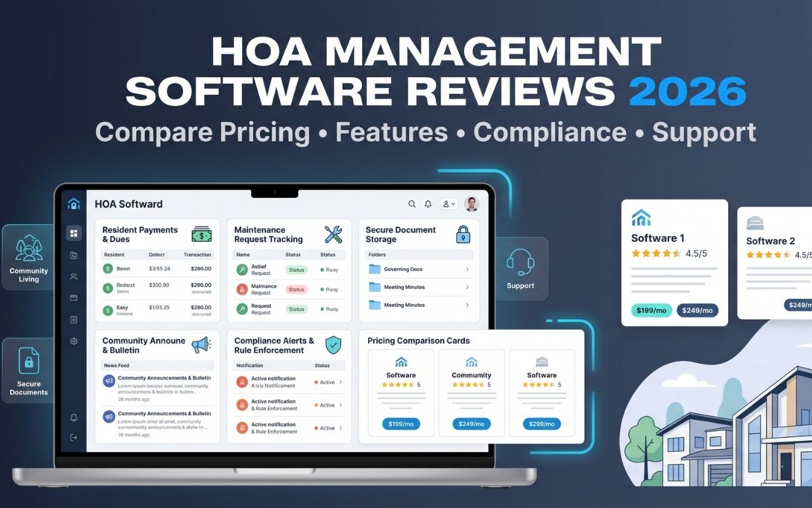Click the Notification column header in Compliance Alerts
The width and height of the screenshot is (812, 508).
pyautogui.click(x=249, y=365)
